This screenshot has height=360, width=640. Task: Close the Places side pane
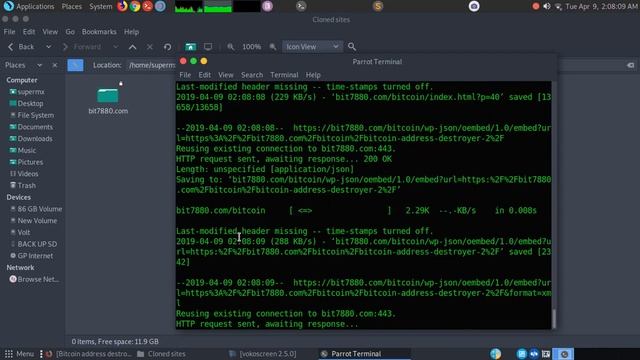point(55,65)
